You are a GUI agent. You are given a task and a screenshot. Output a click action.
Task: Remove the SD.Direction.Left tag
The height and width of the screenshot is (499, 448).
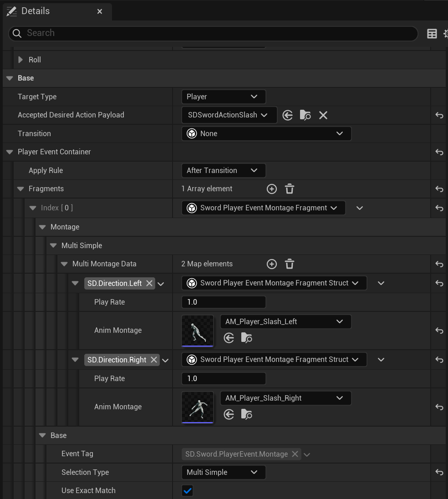149,283
